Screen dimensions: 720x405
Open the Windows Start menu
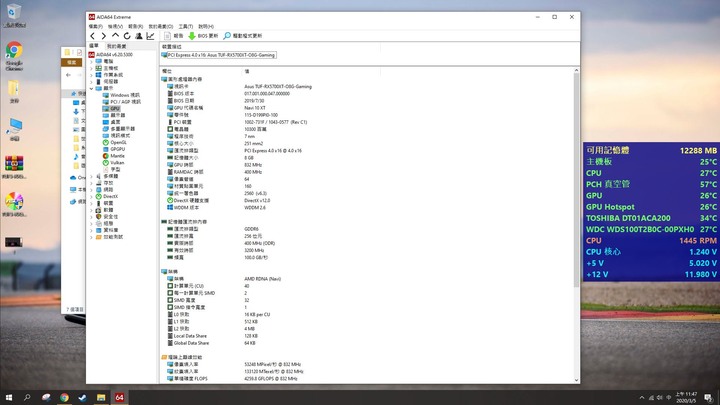(8, 397)
